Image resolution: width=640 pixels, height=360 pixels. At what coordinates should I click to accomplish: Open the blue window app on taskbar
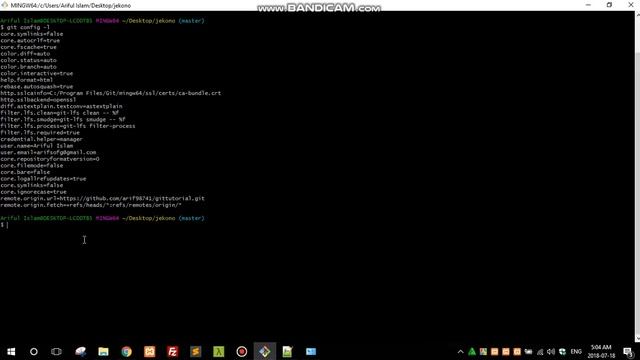coord(311,351)
